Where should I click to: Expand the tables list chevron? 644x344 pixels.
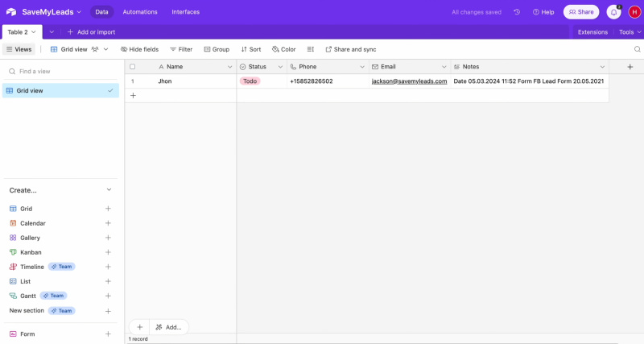pyautogui.click(x=52, y=32)
